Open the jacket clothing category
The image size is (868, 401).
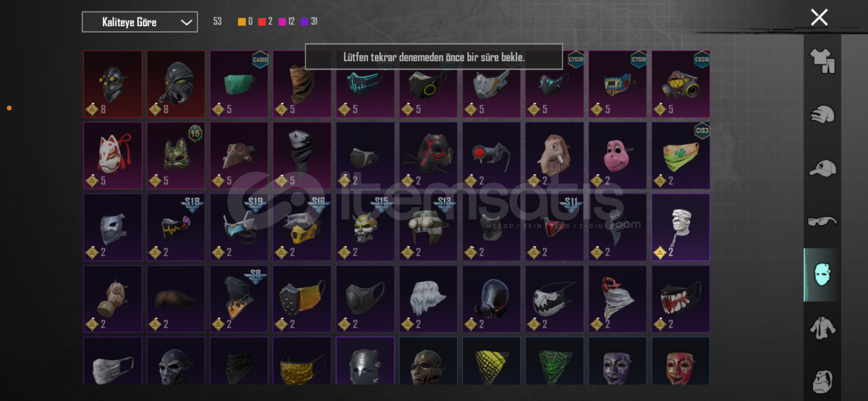pos(822,328)
